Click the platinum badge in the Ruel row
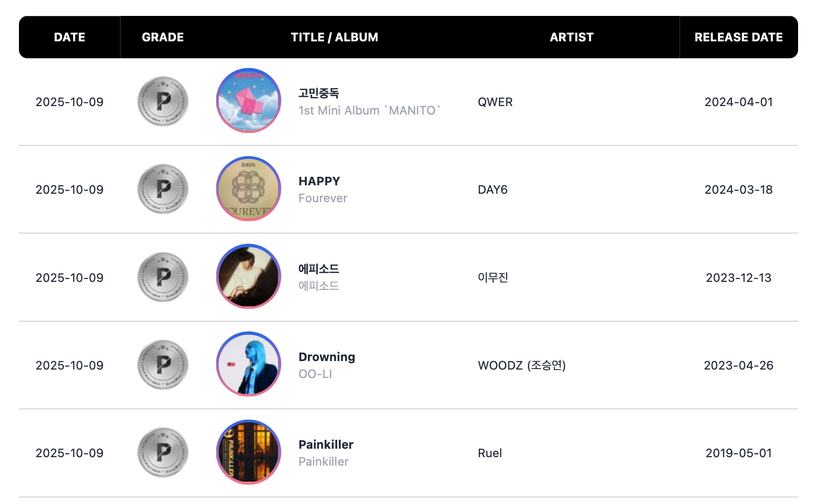 click(x=163, y=453)
